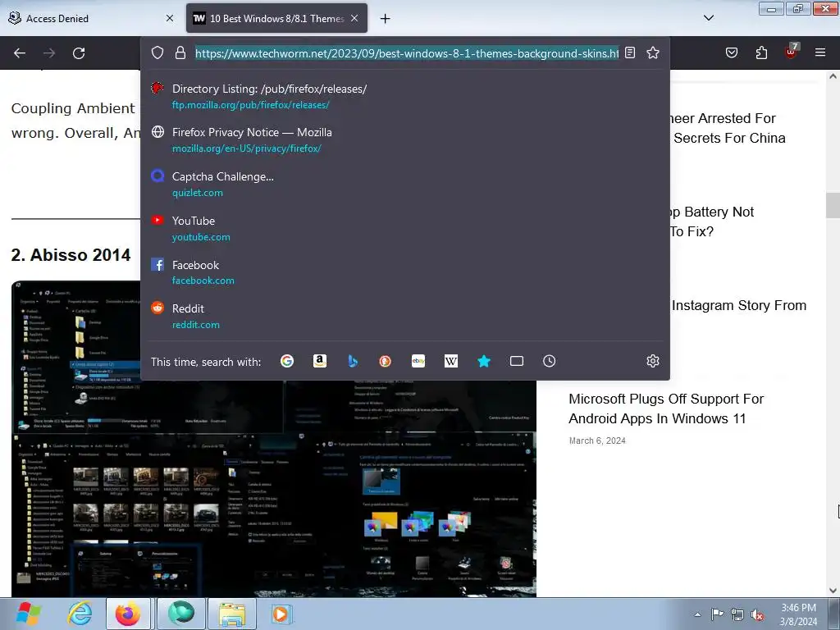Image resolution: width=840 pixels, height=630 pixels.
Task: Close the Access Denied tab
Action: [170, 18]
